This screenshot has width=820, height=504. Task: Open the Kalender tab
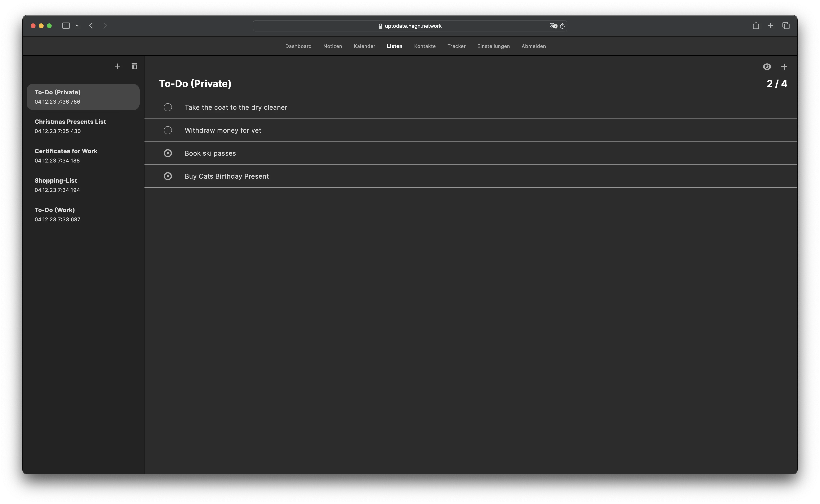364,46
